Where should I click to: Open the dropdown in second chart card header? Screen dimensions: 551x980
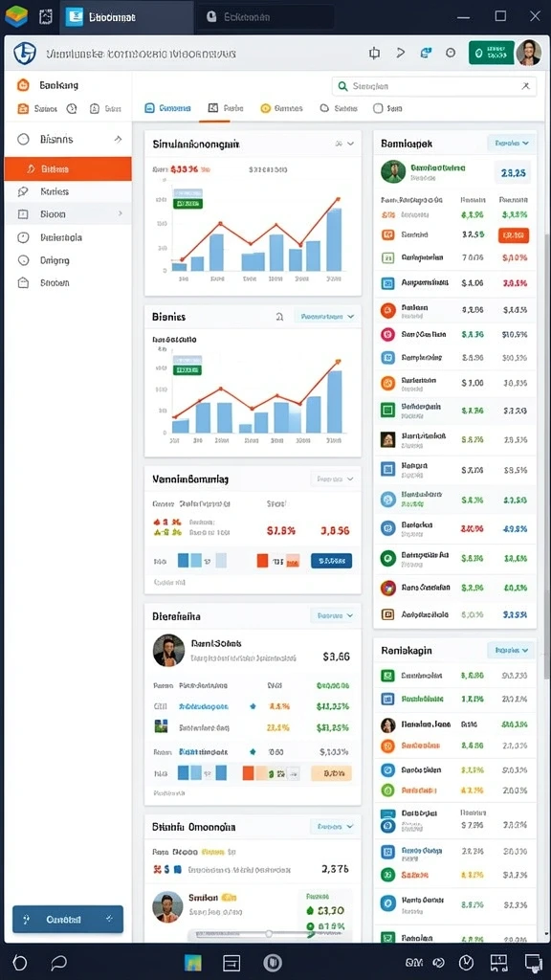[x=327, y=317]
